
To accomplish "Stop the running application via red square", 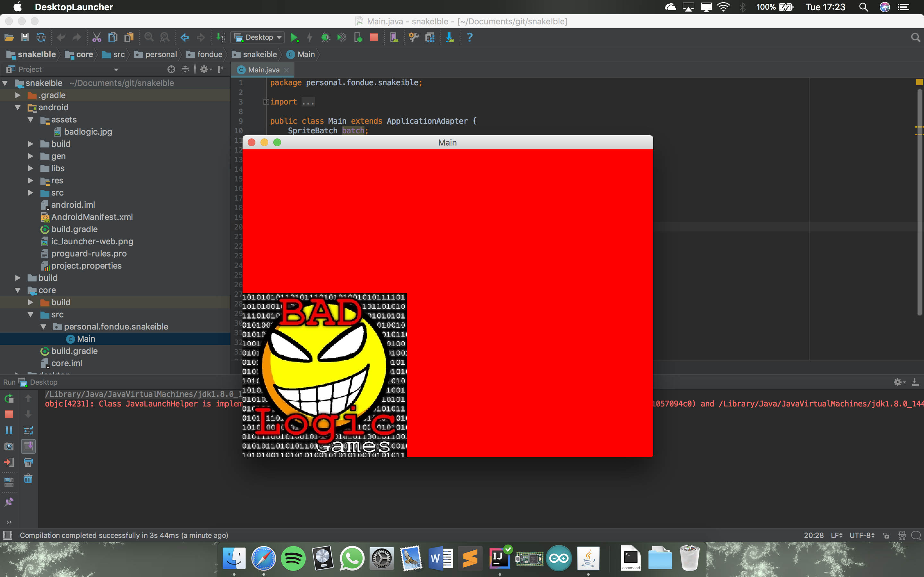I will 374,38.
